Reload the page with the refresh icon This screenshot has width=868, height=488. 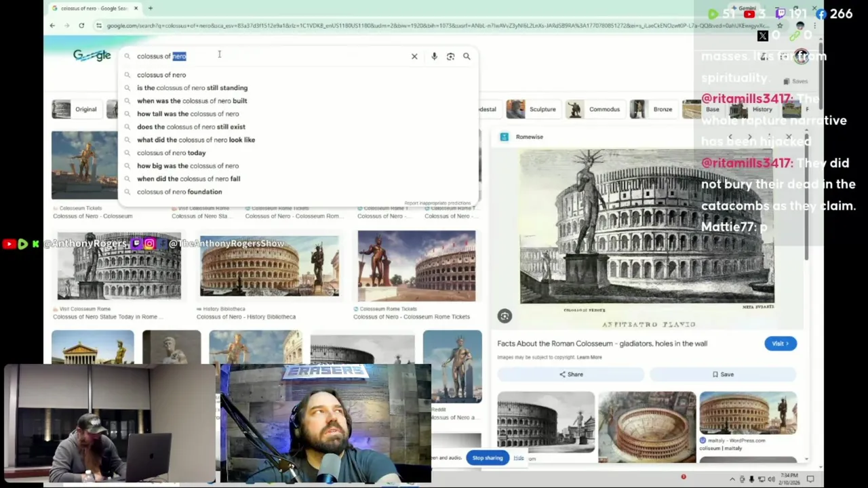[81, 25]
